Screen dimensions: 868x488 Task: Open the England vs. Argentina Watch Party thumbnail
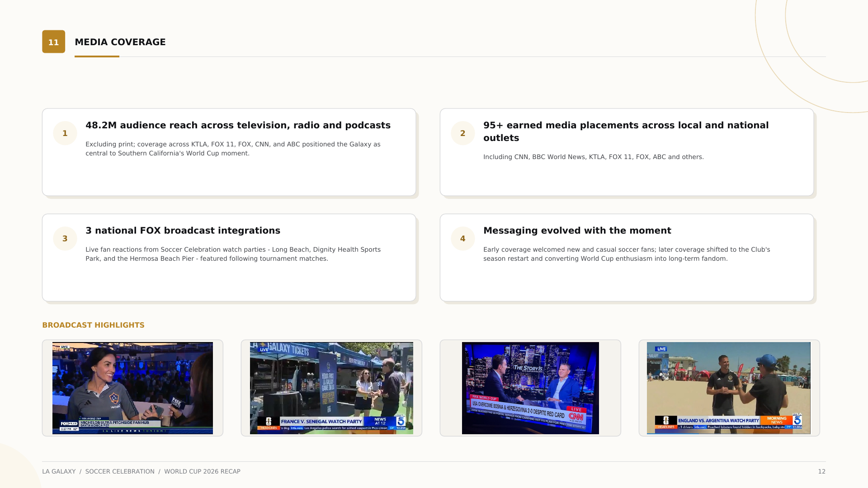pos(729,388)
